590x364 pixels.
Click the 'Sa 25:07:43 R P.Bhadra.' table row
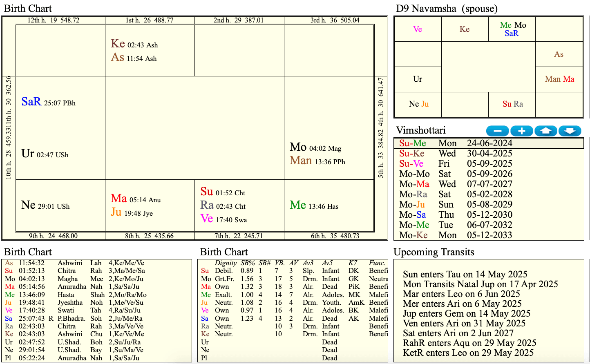(x=97, y=318)
